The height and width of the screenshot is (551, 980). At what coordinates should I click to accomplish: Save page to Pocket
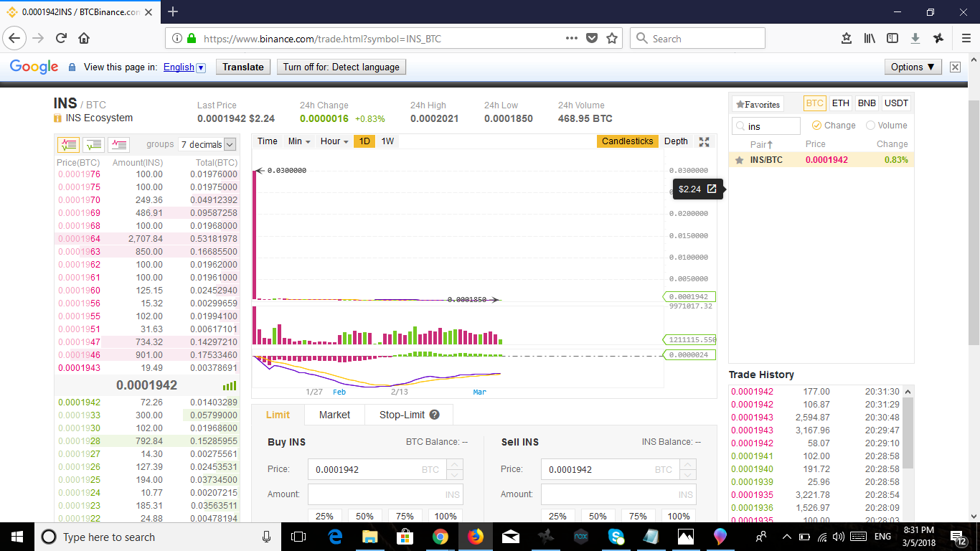tap(592, 38)
